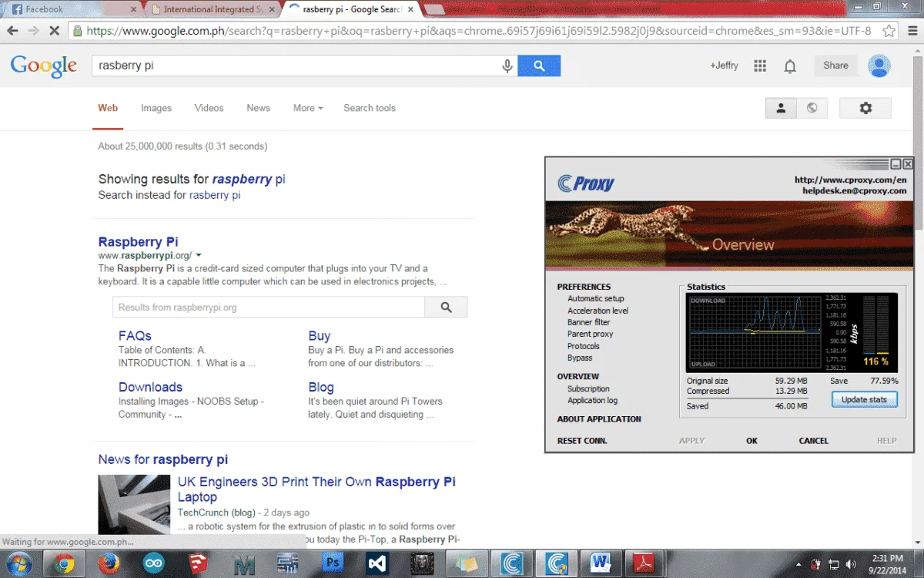Open the Google apps grid
The image size is (924, 578).
point(760,66)
